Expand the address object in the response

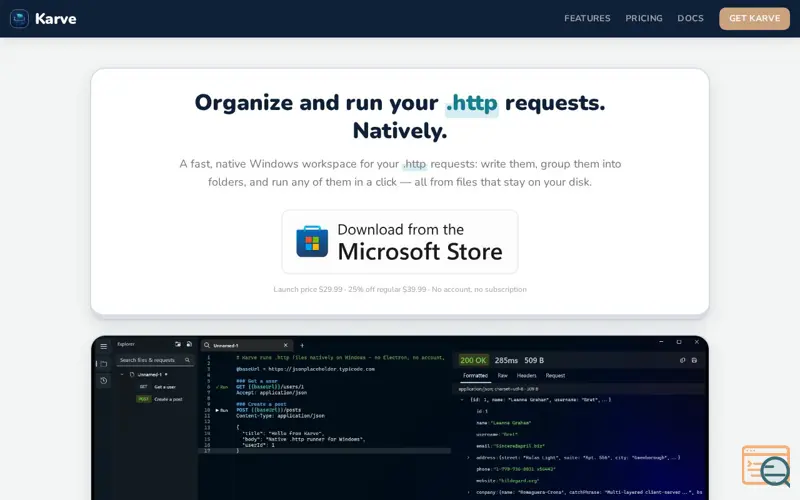[x=468, y=458]
